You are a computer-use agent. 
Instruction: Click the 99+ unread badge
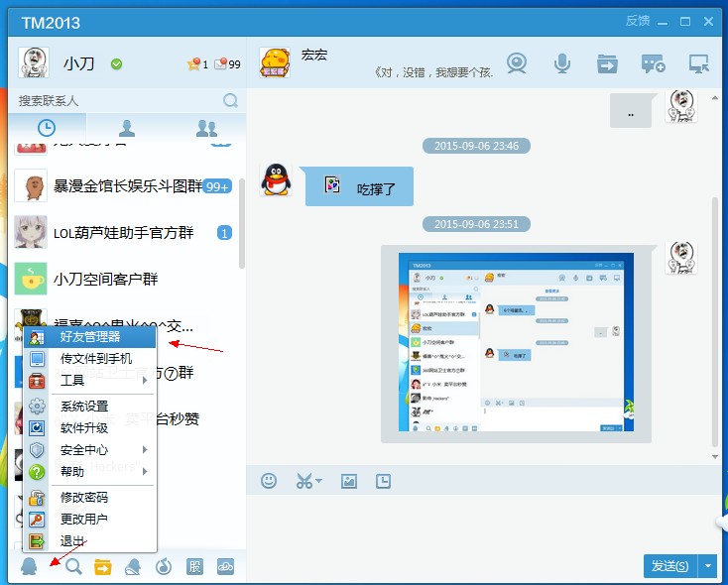pyautogui.click(x=217, y=186)
